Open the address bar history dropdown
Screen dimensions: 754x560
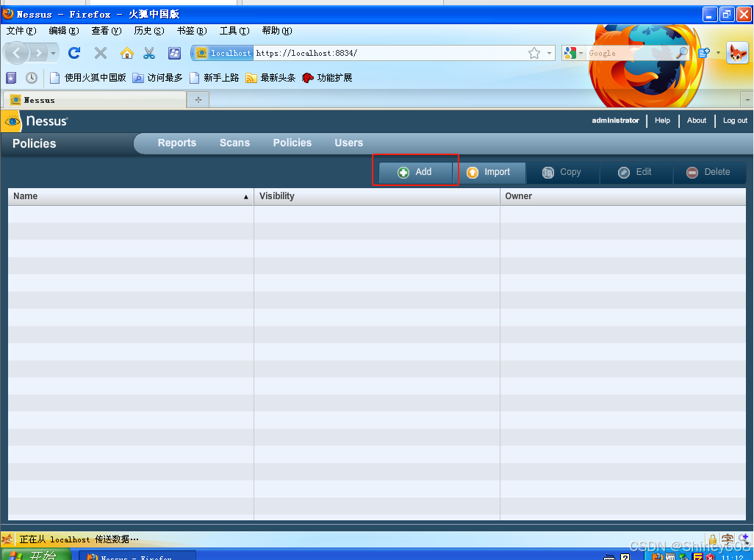coord(549,54)
